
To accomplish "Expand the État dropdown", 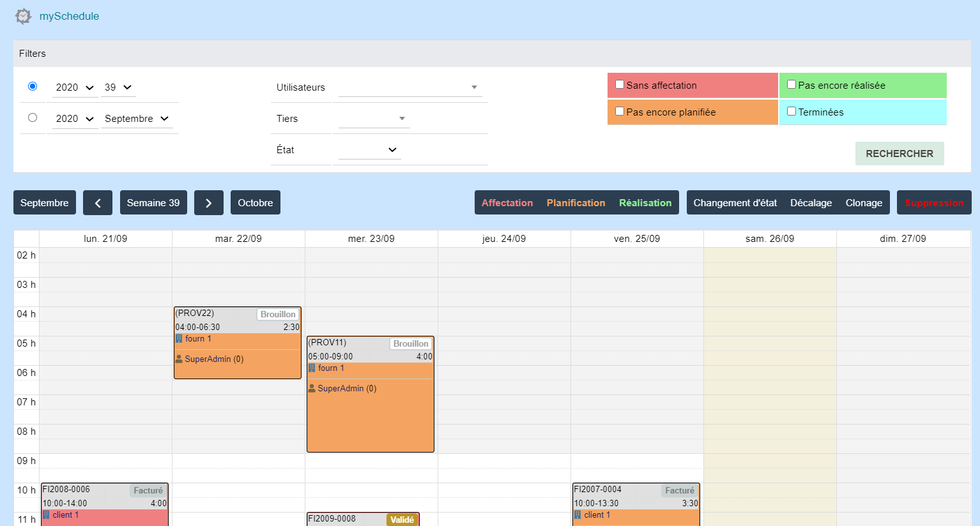I will [369, 150].
